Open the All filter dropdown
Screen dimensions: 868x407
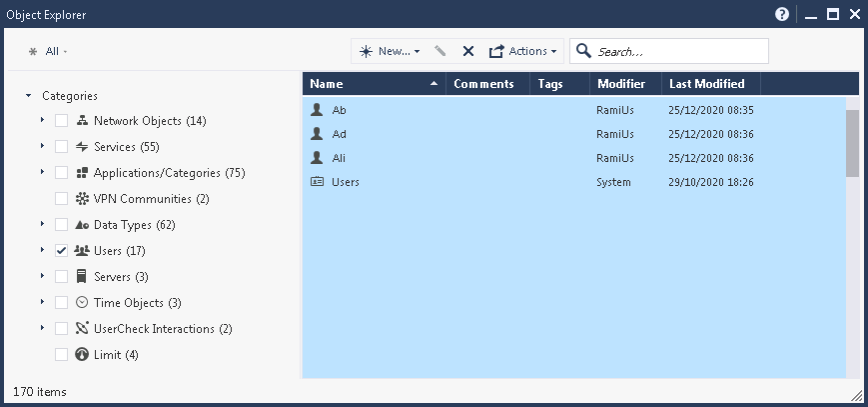pyautogui.click(x=49, y=51)
